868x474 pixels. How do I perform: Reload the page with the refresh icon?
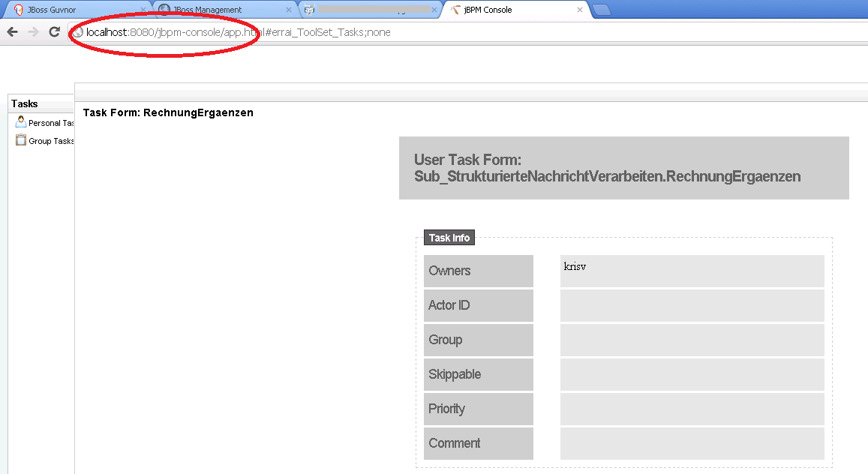click(54, 32)
